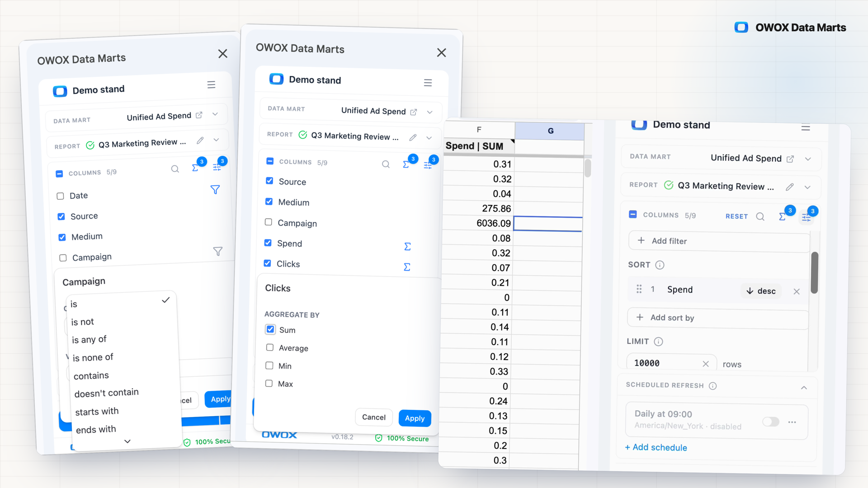The height and width of the screenshot is (488, 868).
Task: Open aggregation sigma icon in right panel header
Action: pos(783,216)
